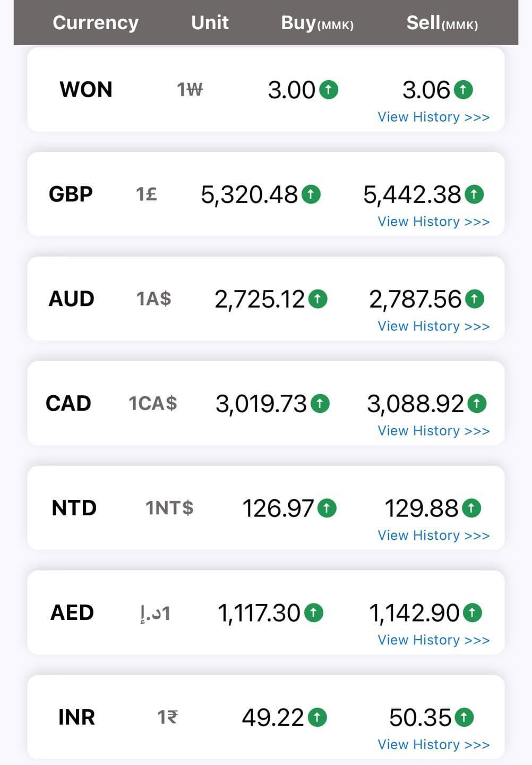View rate history for AUD
Viewport: 532px width, 765px height.
click(x=433, y=326)
